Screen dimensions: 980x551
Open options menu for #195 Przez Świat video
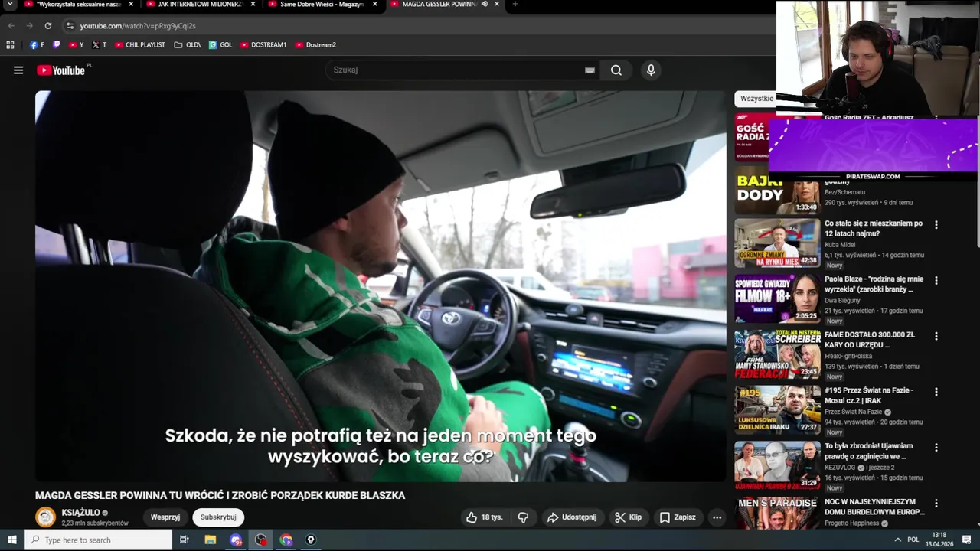(x=936, y=392)
